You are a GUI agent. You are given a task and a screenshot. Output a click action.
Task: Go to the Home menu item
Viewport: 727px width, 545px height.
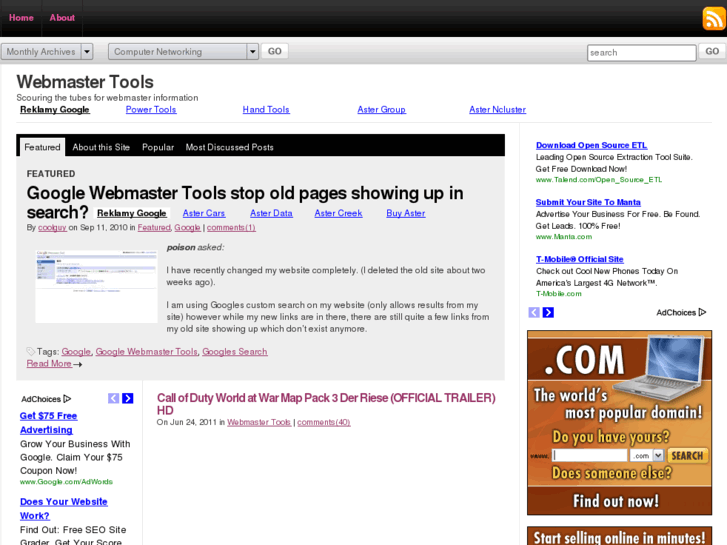21,18
